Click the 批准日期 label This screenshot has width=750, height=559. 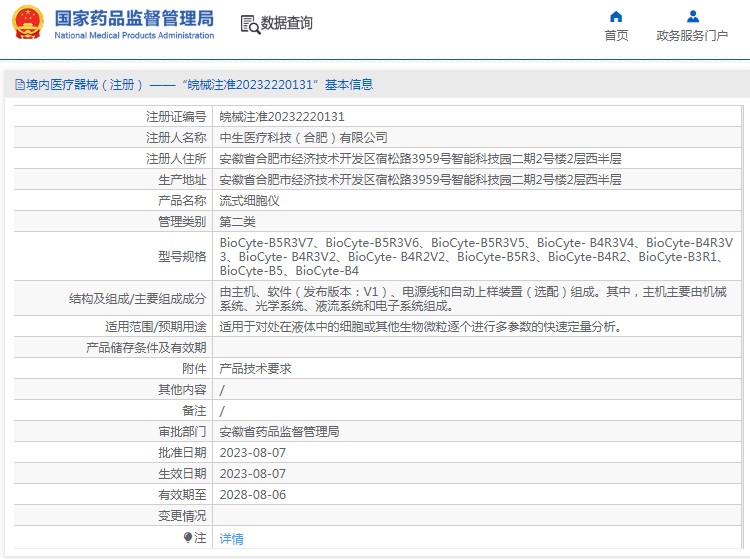pos(182,453)
